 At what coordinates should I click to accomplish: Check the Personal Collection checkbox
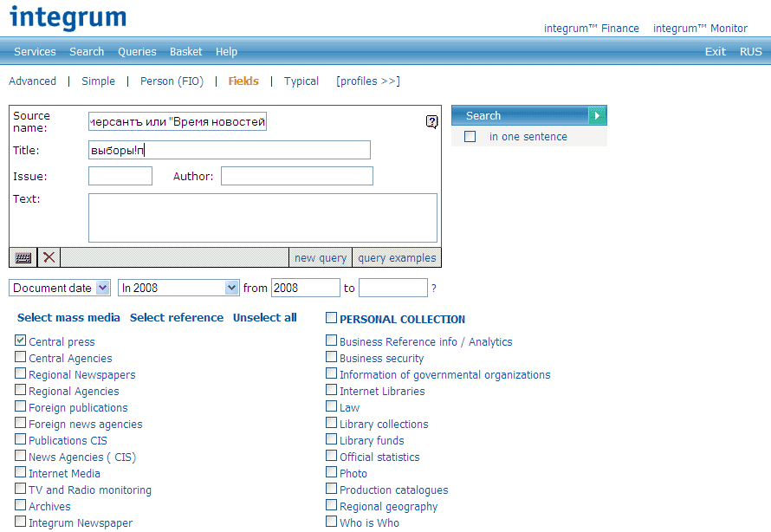point(331,318)
